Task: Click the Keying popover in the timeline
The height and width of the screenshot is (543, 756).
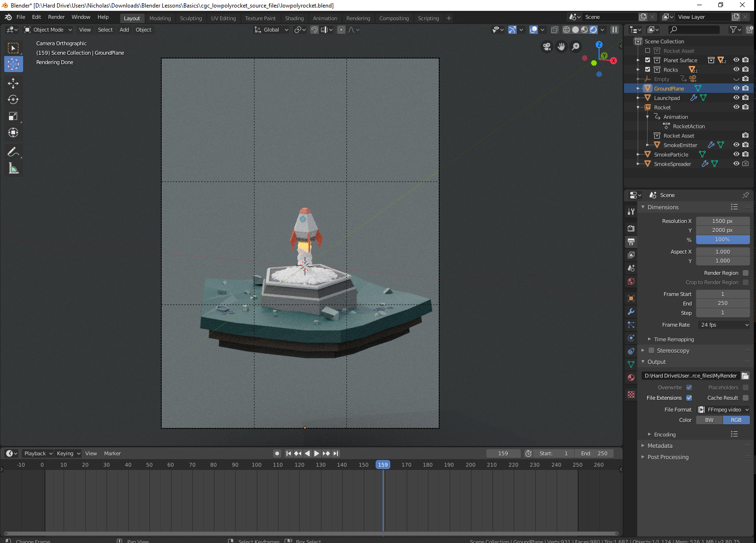Action: click(x=68, y=453)
